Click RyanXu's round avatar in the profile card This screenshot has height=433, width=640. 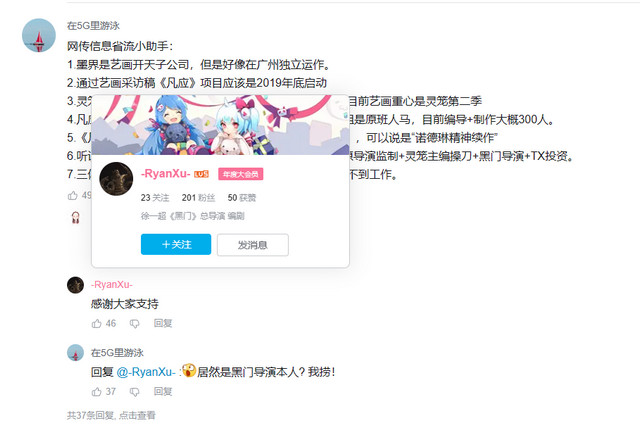[x=116, y=179]
